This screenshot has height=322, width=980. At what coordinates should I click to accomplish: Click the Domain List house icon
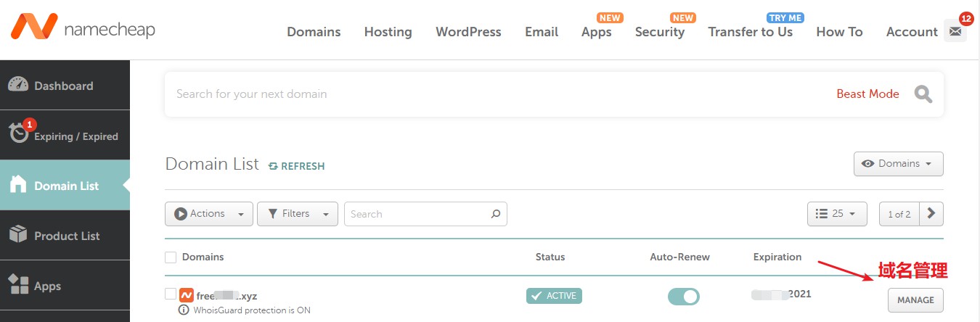tap(18, 185)
